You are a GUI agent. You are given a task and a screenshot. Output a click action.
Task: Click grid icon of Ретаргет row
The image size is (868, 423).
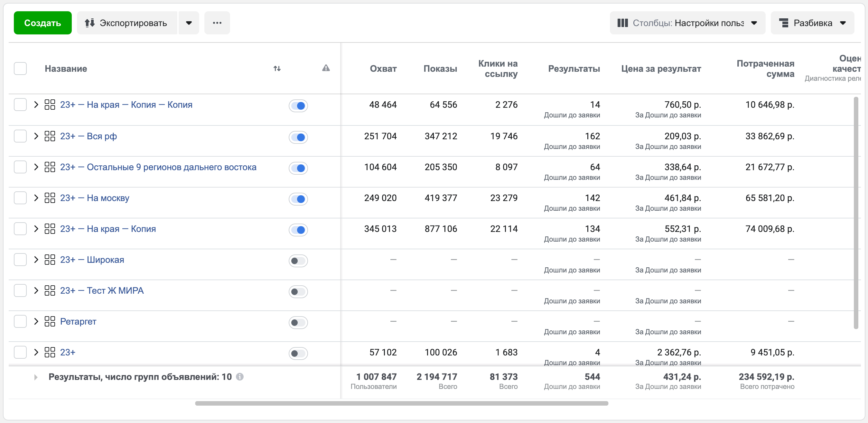[50, 321]
